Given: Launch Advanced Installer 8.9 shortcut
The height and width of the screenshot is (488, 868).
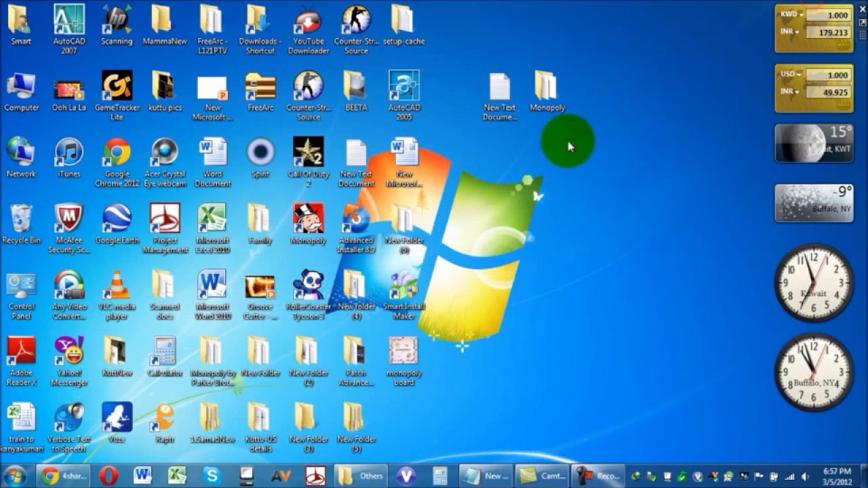Looking at the screenshot, I should pyautogui.click(x=356, y=229).
